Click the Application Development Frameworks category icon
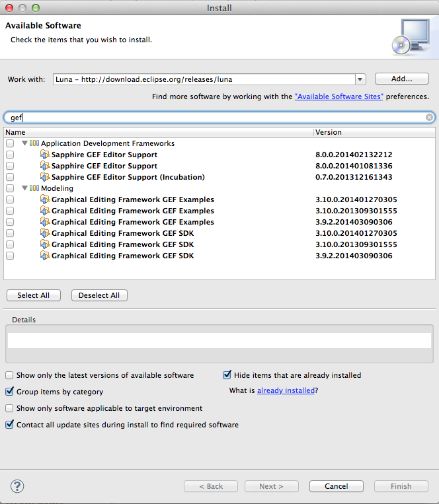The width and height of the screenshot is (439, 504). tap(34, 143)
